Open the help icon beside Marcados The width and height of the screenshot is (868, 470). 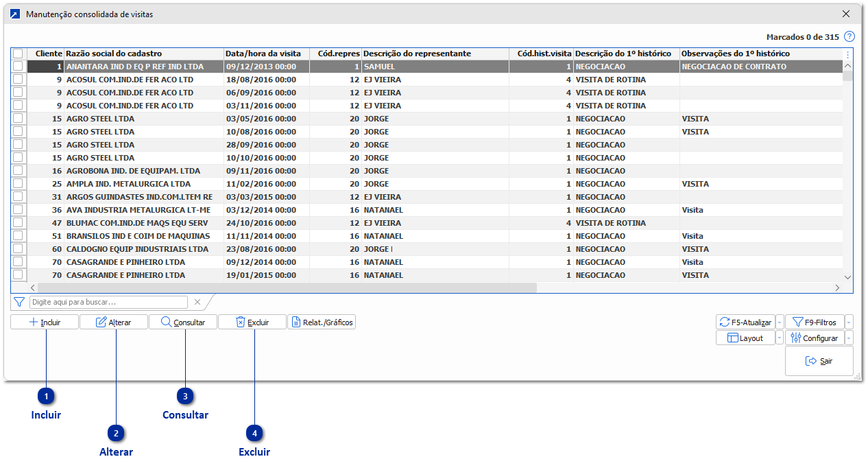coord(849,36)
